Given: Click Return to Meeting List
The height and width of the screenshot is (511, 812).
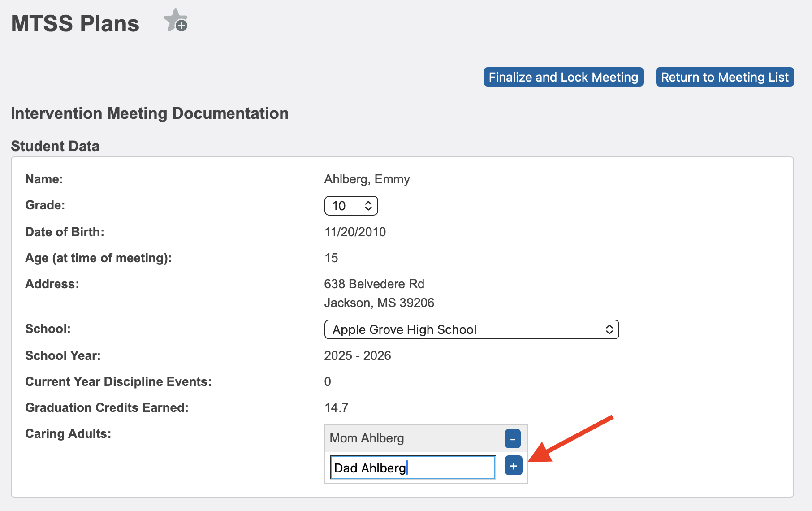Looking at the screenshot, I should pos(724,77).
